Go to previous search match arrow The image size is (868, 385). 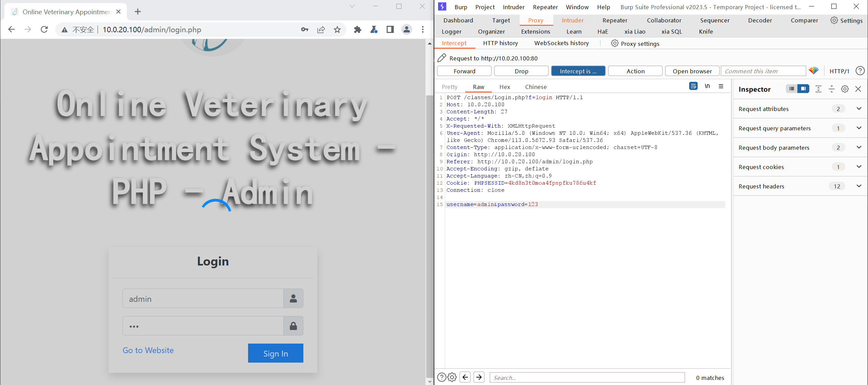pyautogui.click(x=465, y=377)
